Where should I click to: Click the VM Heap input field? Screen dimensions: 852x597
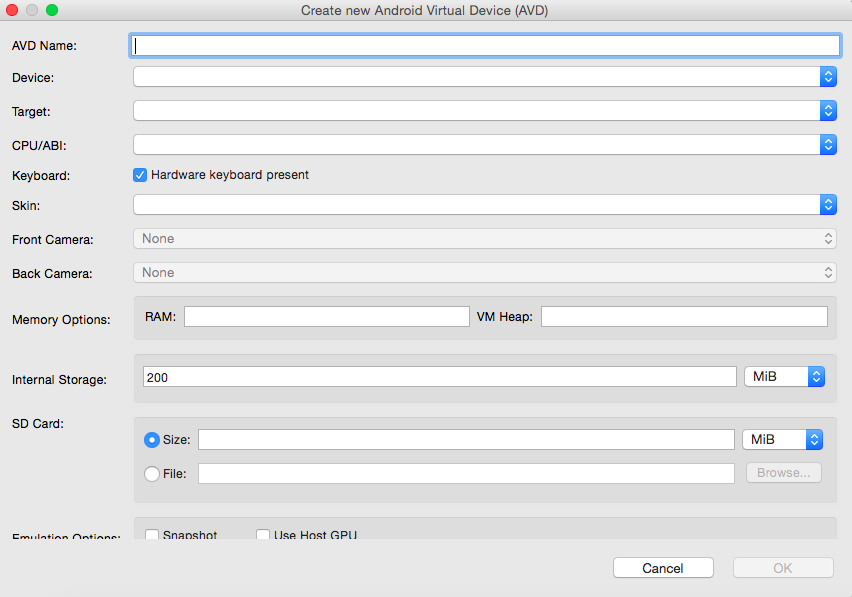(684, 317)
